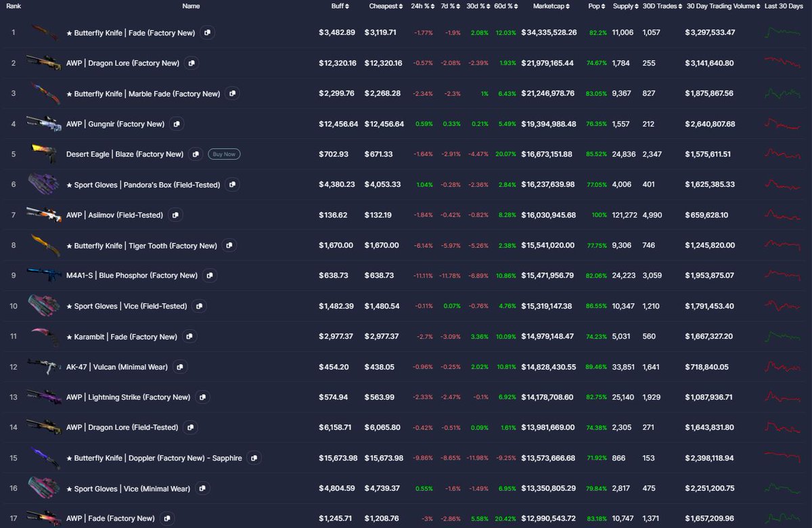This screenshot has width=812, height=528.
Task: Open AWP Lightning Strike Factory New listing
Action: tap(129, 397)
